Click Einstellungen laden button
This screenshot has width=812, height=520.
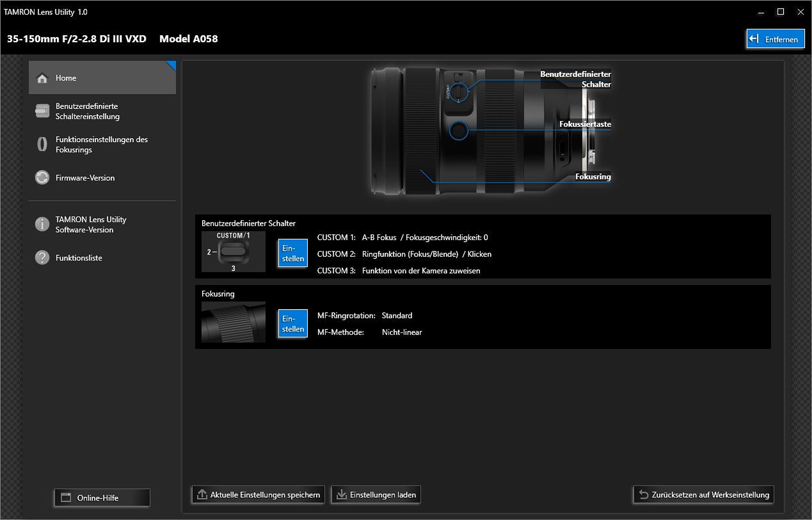pyautogui.click(x=376, y=494)
